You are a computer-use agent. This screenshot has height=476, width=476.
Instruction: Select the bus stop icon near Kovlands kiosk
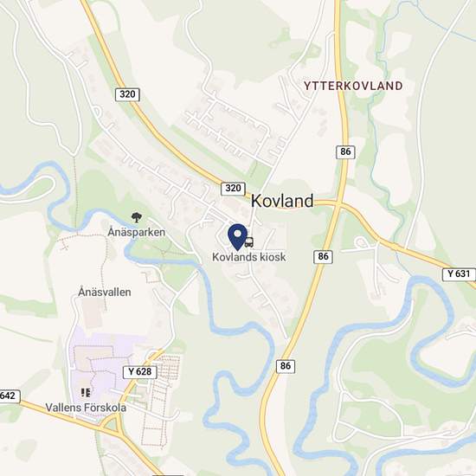pyautogui.click(x=249, y=242)
